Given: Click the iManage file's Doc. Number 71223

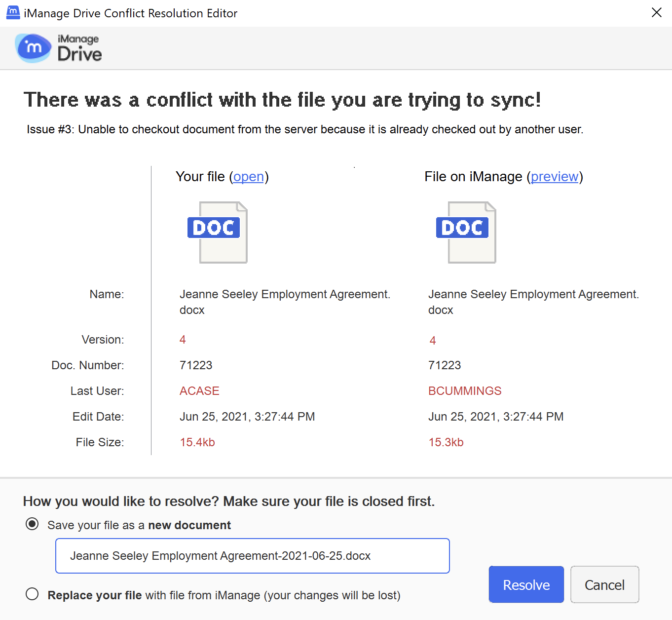Looking at the screenshot, I should (x=445, y=365).
